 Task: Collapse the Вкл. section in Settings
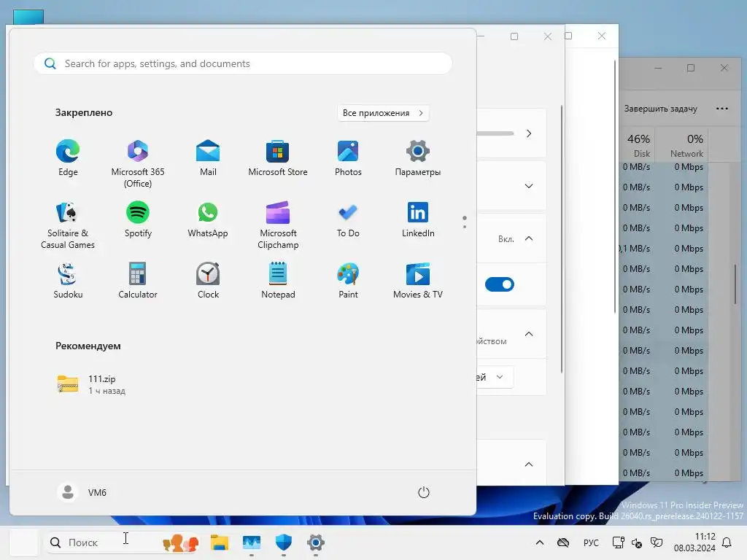(x=529, y=238)
